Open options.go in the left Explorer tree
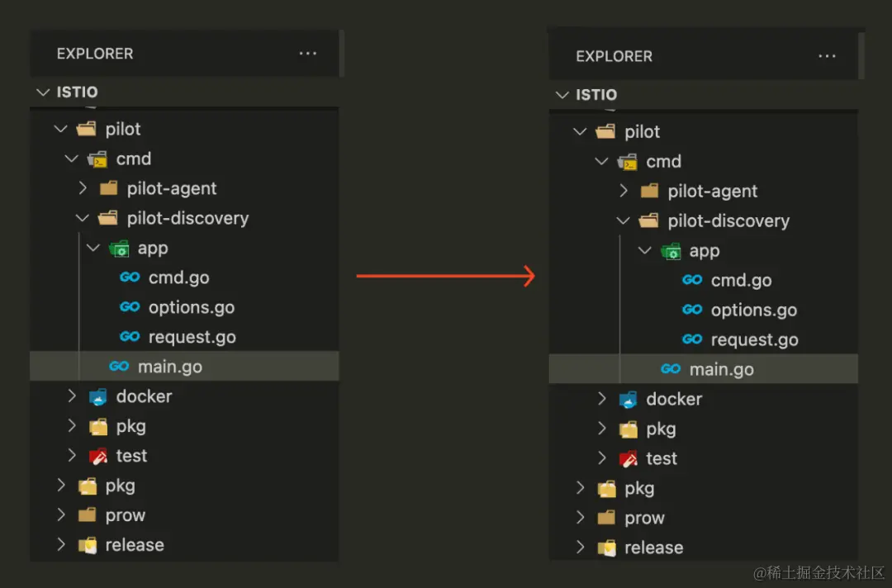 (x=192, y=308)
